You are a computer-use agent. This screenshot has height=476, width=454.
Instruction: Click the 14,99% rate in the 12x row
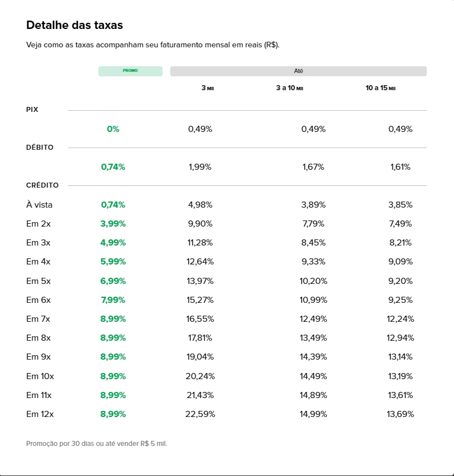click(313, 414)
